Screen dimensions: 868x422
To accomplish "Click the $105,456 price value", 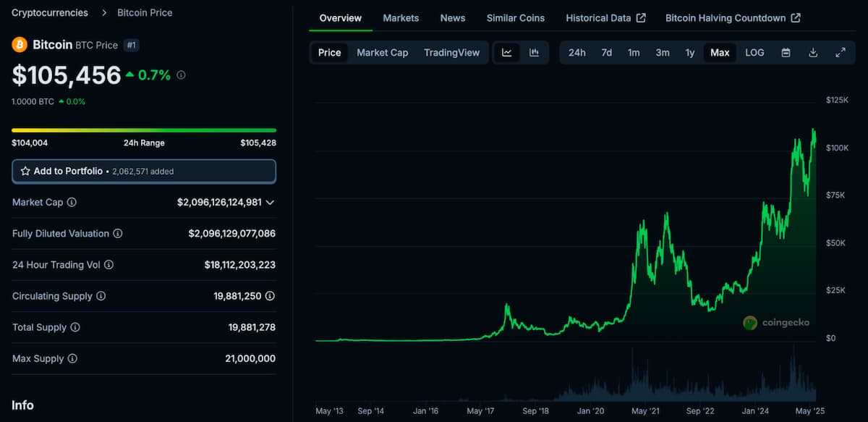I will point(67,75).
